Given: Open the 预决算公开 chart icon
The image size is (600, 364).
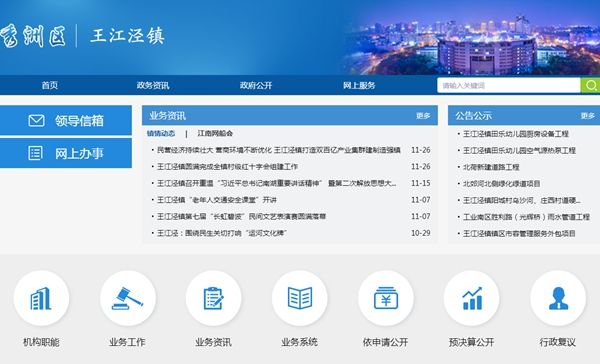Looking at the screenshot, I should click(x=471, y=298).
